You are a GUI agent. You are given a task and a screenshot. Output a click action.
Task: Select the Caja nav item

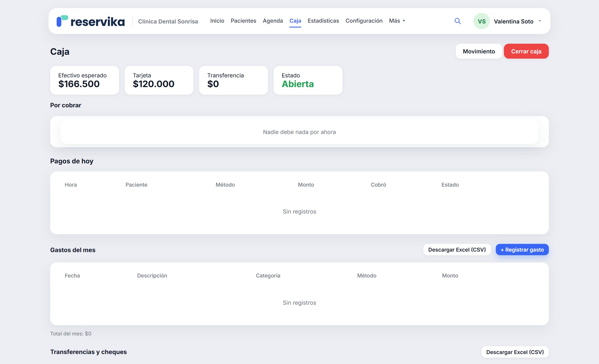pos(295,21)
